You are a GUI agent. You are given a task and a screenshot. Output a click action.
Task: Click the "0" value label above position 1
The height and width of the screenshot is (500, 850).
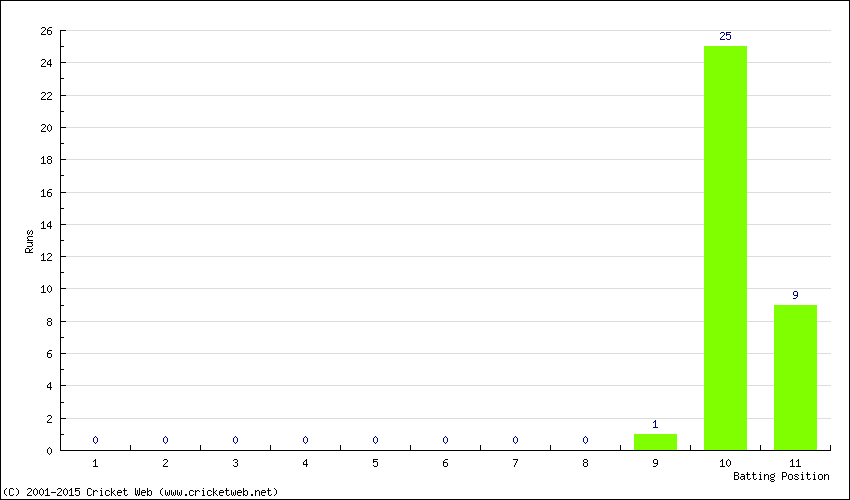[95, 440]
